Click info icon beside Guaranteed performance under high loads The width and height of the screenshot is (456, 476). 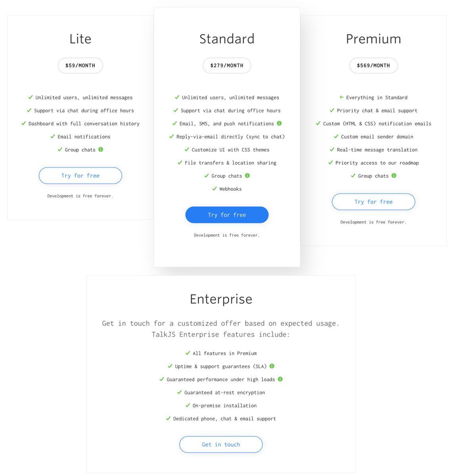[280, 379]
